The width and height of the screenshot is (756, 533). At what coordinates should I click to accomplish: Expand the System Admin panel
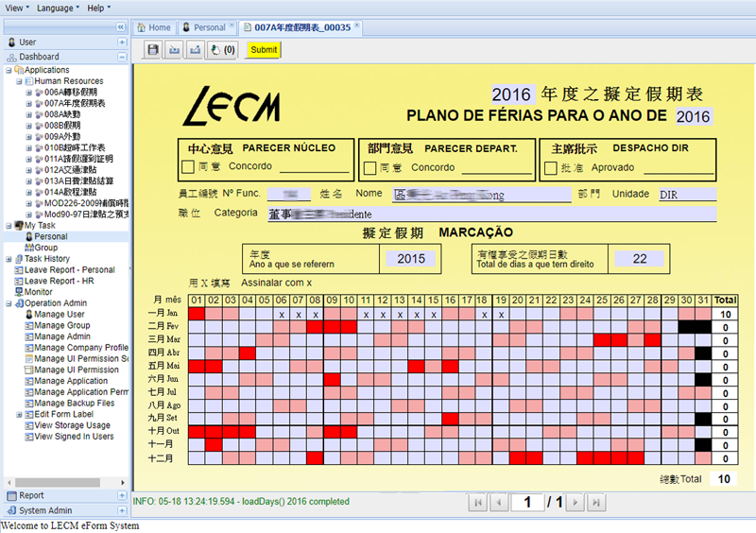coord(122,510)
